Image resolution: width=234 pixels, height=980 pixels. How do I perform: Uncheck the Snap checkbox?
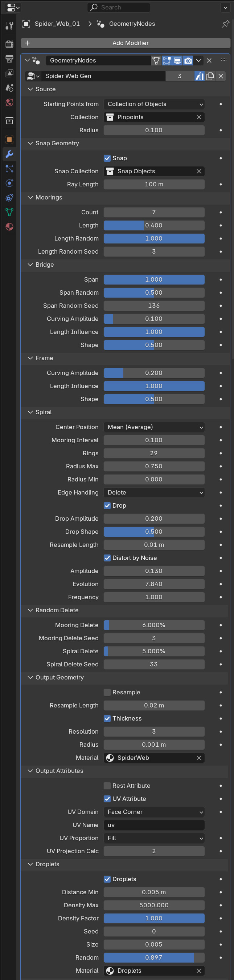[107, 158]
